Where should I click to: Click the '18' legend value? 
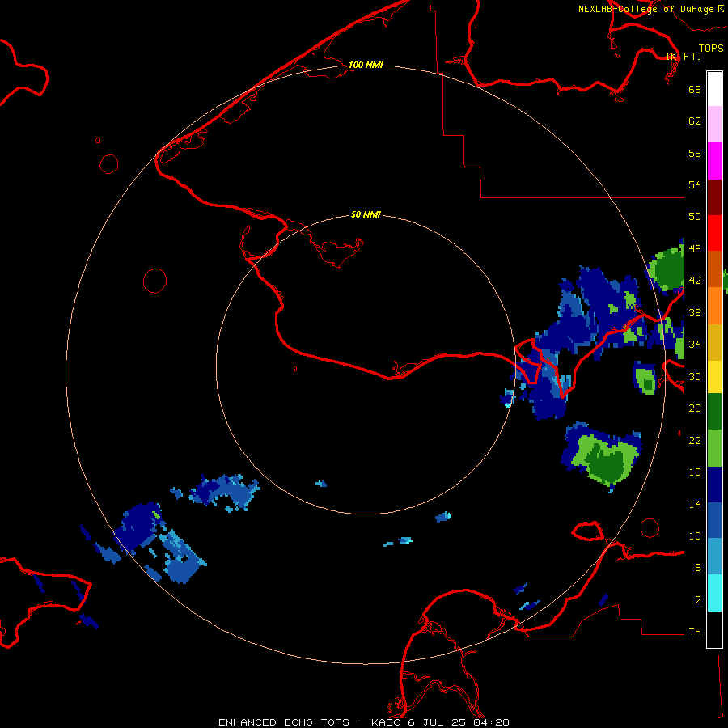[x=695, y=472]
